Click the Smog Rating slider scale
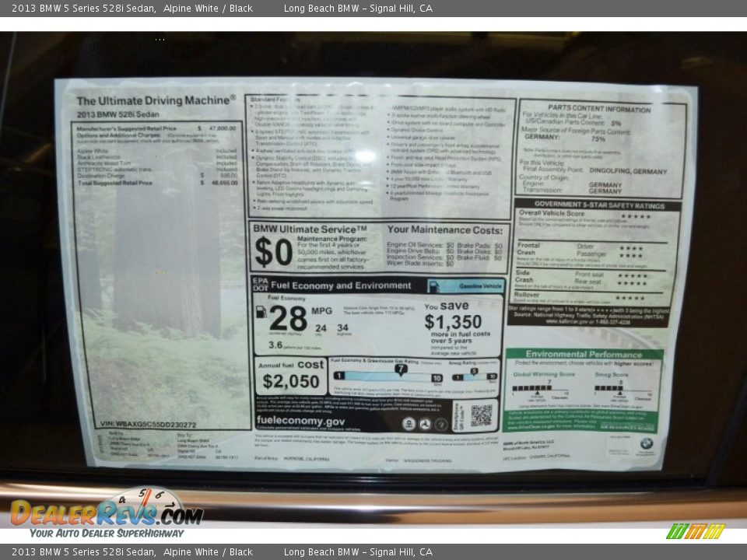Screen dimensions: 747x560 [x=474, y=376]
